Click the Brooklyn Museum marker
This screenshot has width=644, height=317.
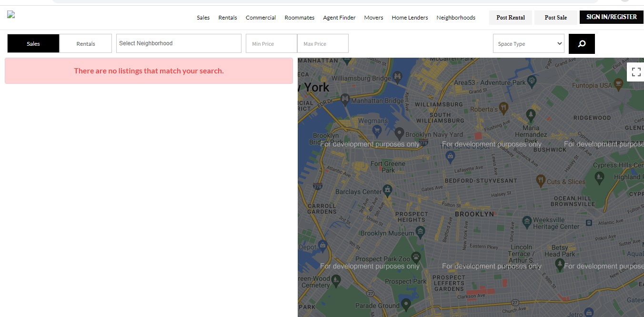(420, 232)
